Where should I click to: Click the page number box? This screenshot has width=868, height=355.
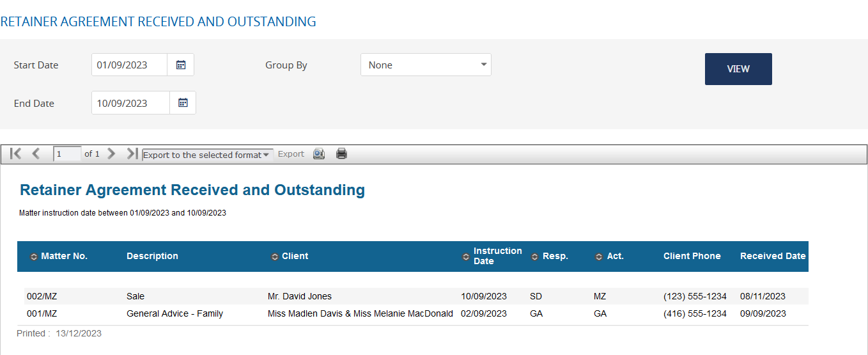click(x=67, y=154)
